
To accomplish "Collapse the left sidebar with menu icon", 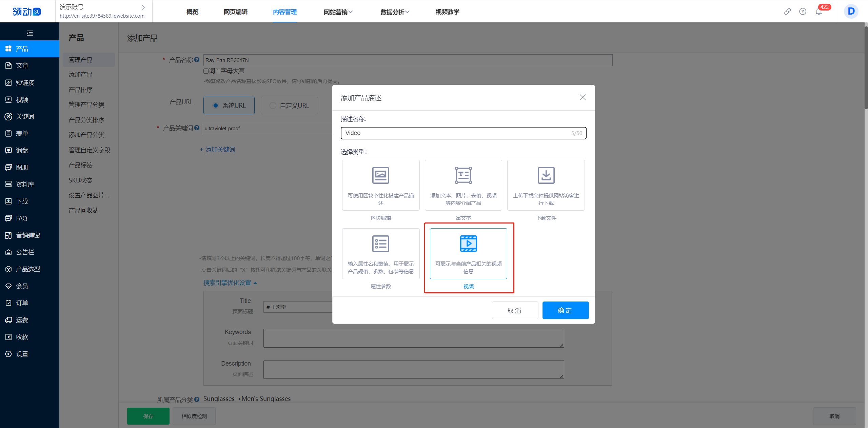I will 29,33.
